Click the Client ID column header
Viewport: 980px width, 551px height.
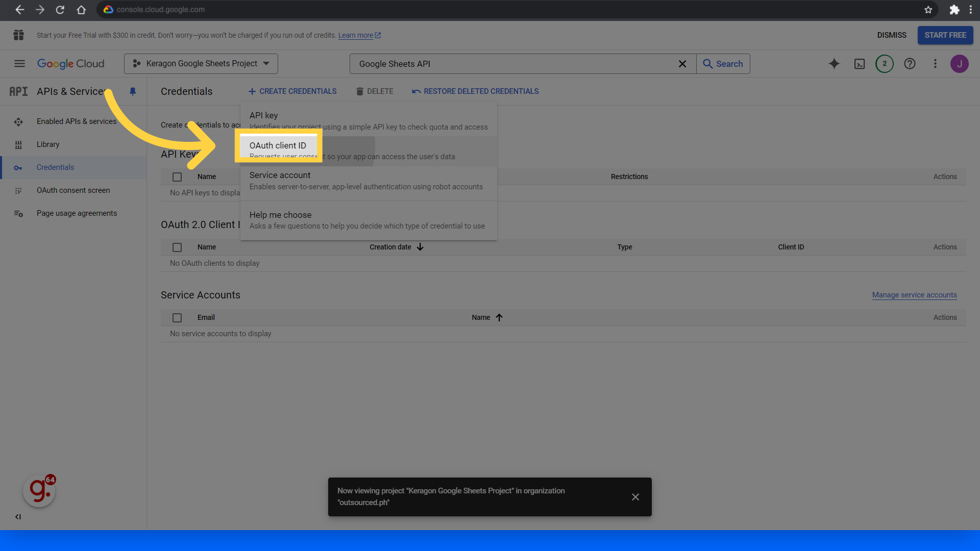click(x=791, y=247)
